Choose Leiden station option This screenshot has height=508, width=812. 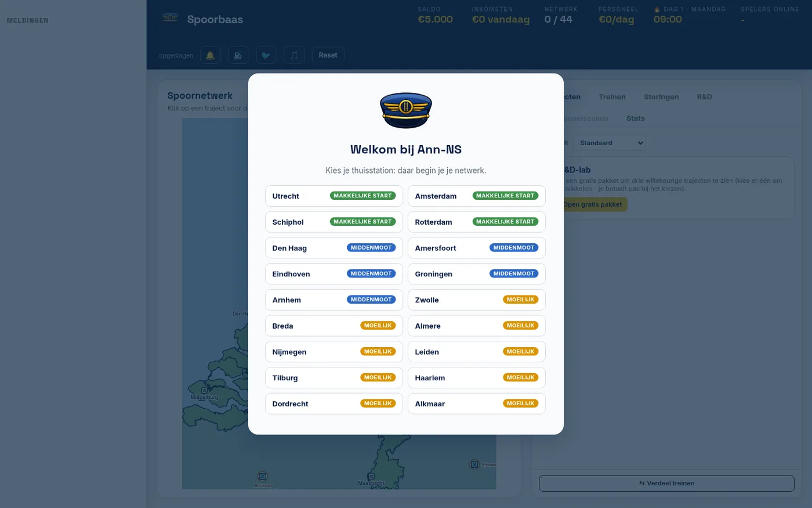(x=477, y=352)
